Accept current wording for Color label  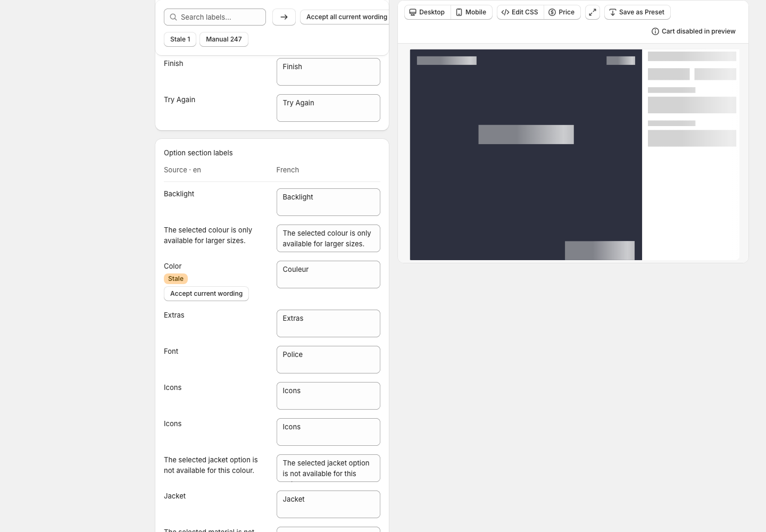206,294
